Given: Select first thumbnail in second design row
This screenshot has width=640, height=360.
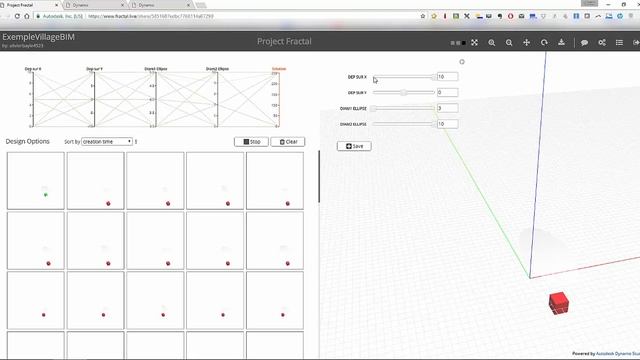Looking at the screenshot, I should click(x=36, y=240).
